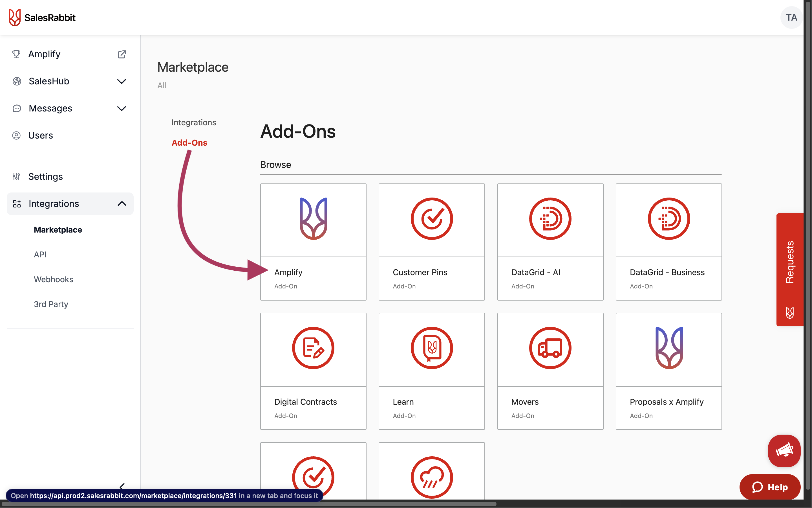The height and width of the screenshot is (508, 812).
Task: Click the red megaphone announcements button
Action: pos(784,450)
